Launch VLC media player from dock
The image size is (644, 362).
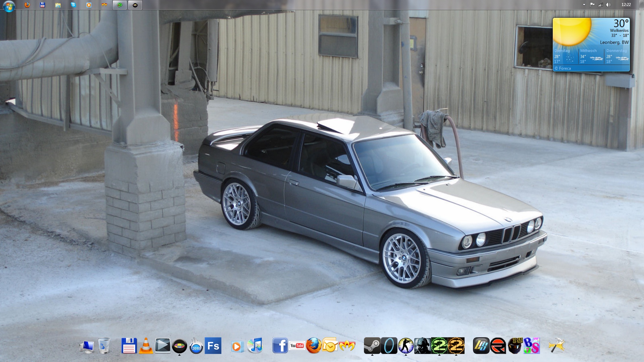click(146, 346)
